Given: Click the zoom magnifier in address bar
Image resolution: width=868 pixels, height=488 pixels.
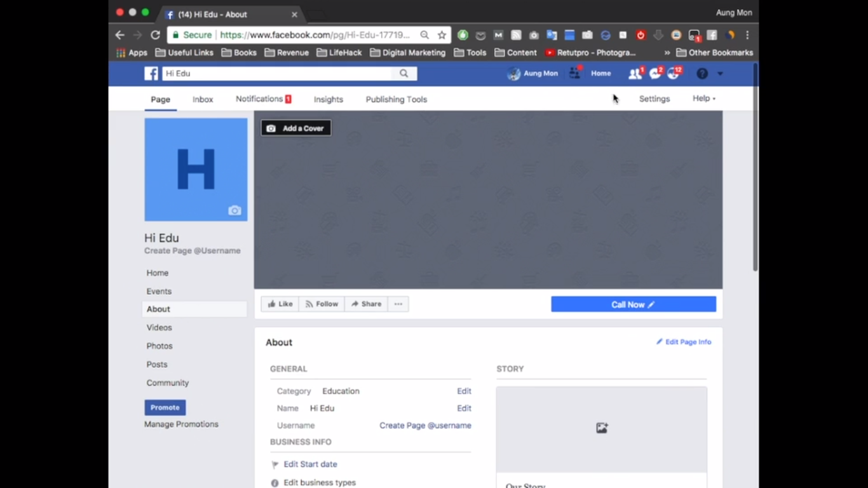Looking at the screenshot, I should (424, 35).
